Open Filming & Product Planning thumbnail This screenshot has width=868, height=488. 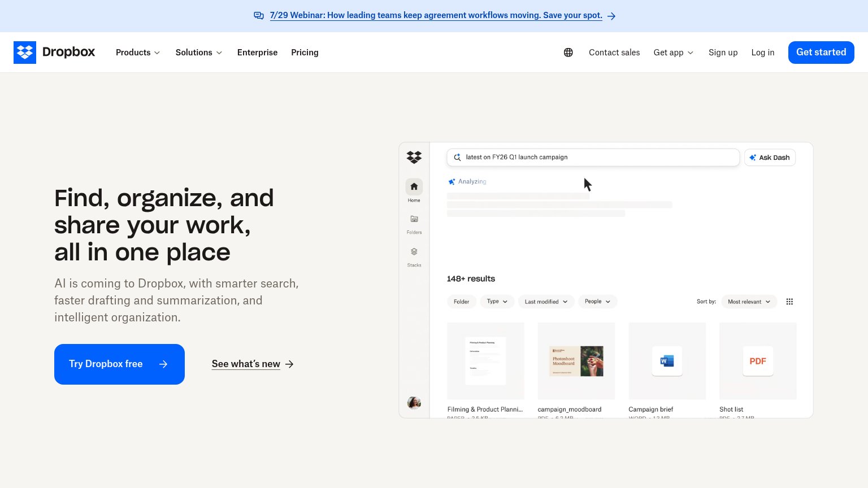click(x=485, y=361)
